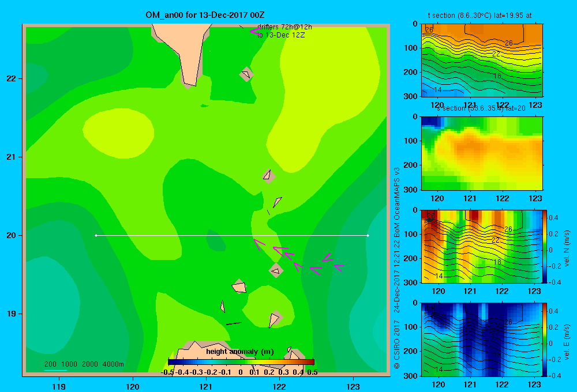Open the northward velocity section panel
Viewport: 577px width, 392px height.
pyautogui.click(x=482, y=246)
